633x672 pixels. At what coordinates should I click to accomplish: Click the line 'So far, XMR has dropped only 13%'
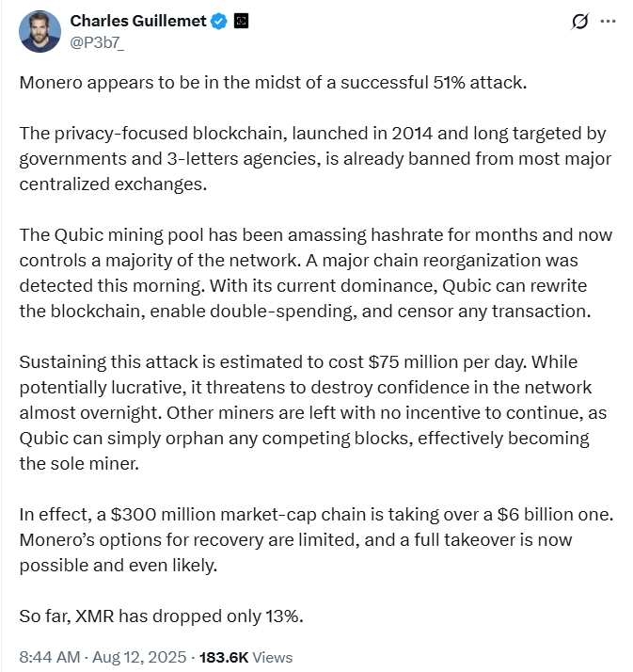[162, 616]
